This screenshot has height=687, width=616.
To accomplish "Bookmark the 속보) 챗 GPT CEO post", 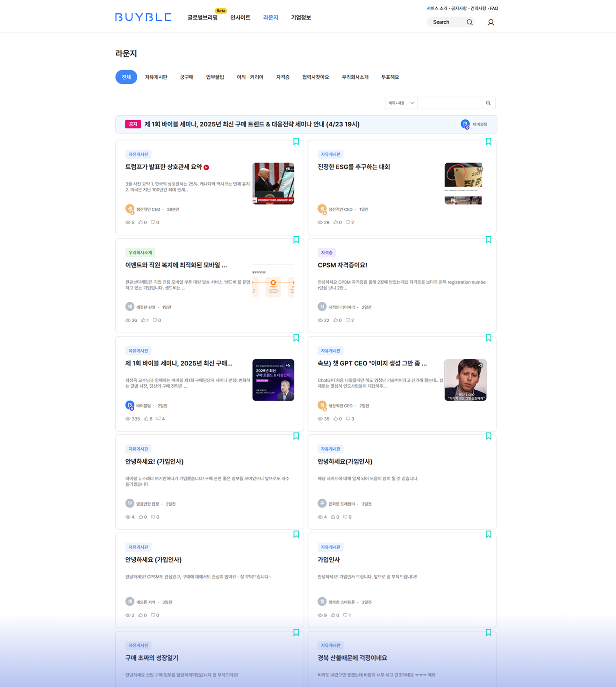I will (488, 338).
